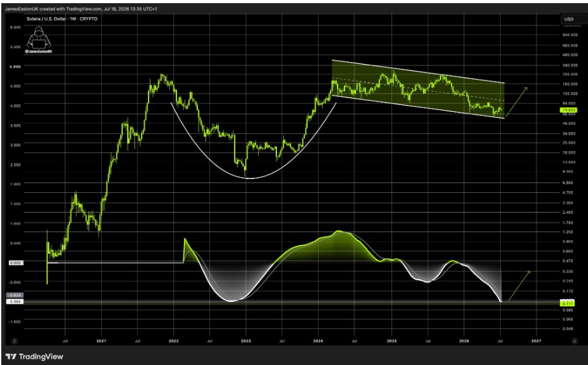The width and height of the screenshot is (588, 365).
Task: Click the 340.000 price scale label
Action: 570,65
